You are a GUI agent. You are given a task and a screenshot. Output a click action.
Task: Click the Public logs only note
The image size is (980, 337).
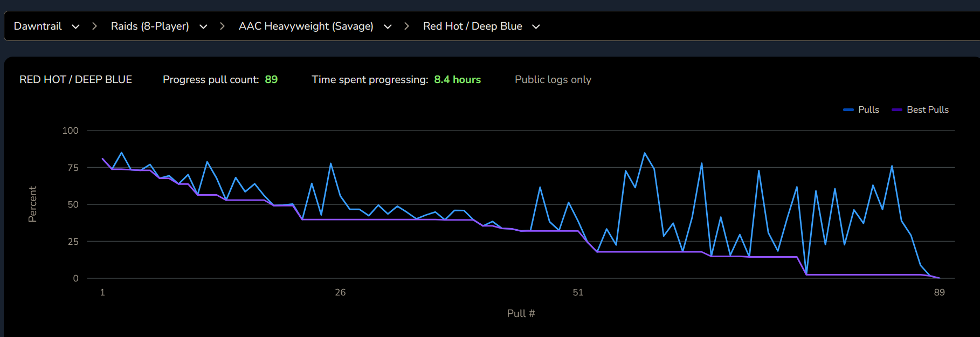tap(553, 79)
